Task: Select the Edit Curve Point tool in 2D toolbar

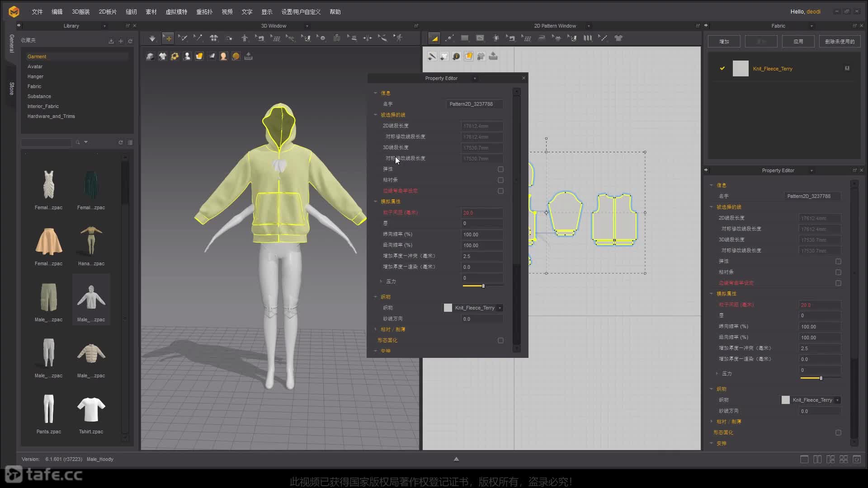Action: 449,38
